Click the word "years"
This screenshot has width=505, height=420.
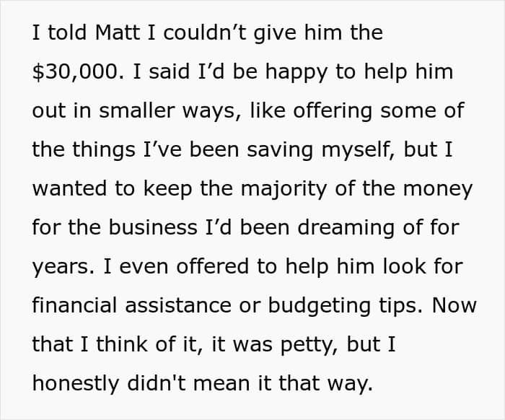(x=60, y=266)
